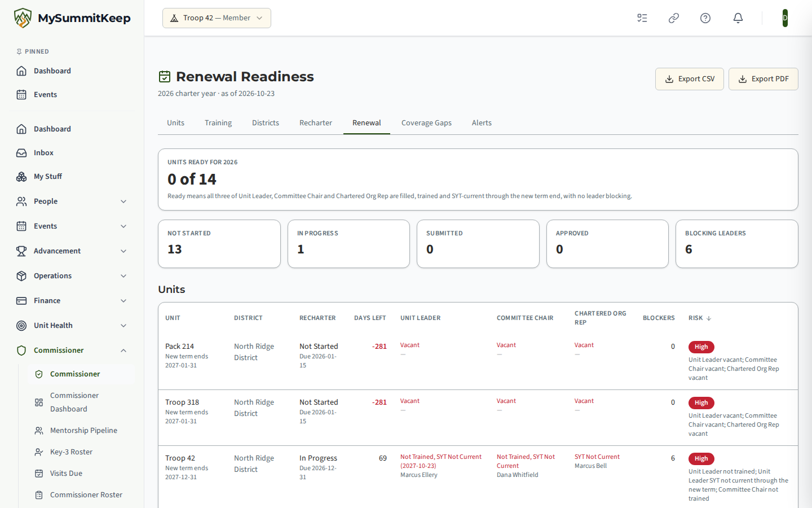Screen dimensions: 812x508
Task: Click Marcus Ellery unit leader name
Action: (x=418, y=475)
